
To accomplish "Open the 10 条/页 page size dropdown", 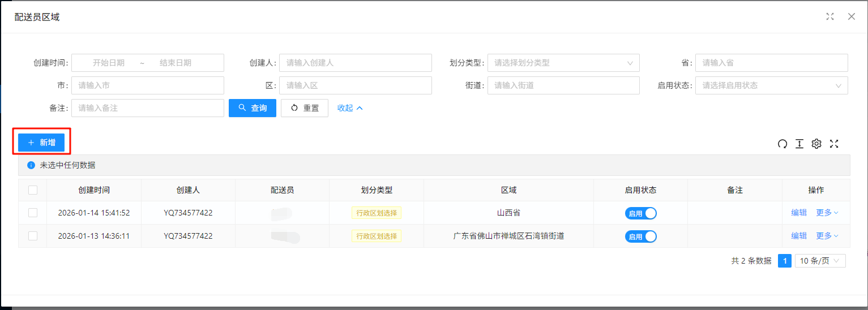I will (820, 261).
